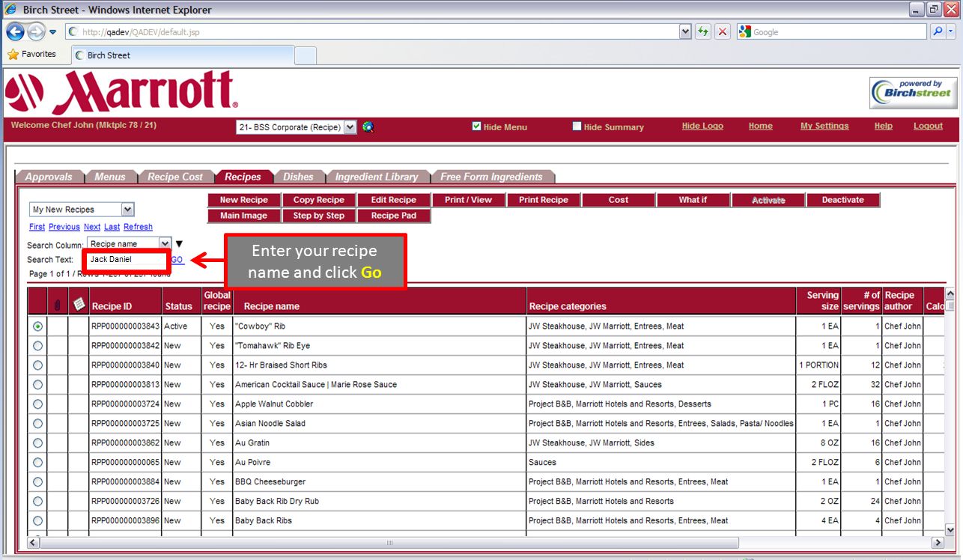Open the Recipe Cost tab

[175, 177]
